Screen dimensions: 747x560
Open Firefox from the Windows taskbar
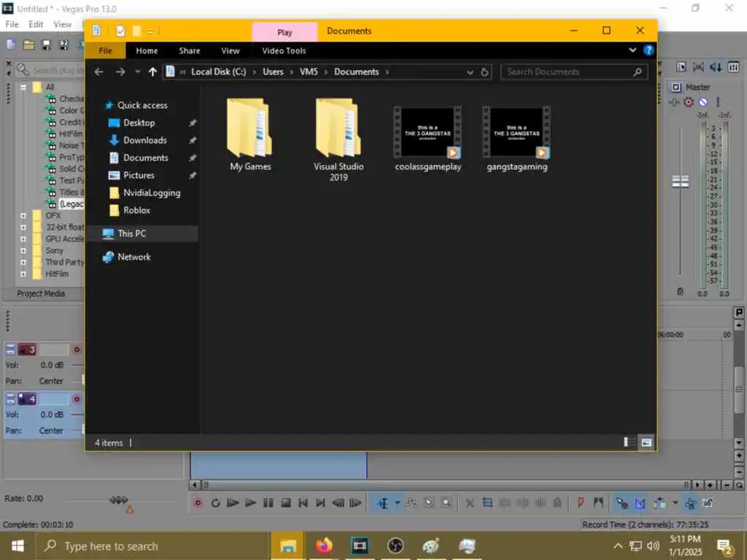pyautogui.click(x=323, y=546)
